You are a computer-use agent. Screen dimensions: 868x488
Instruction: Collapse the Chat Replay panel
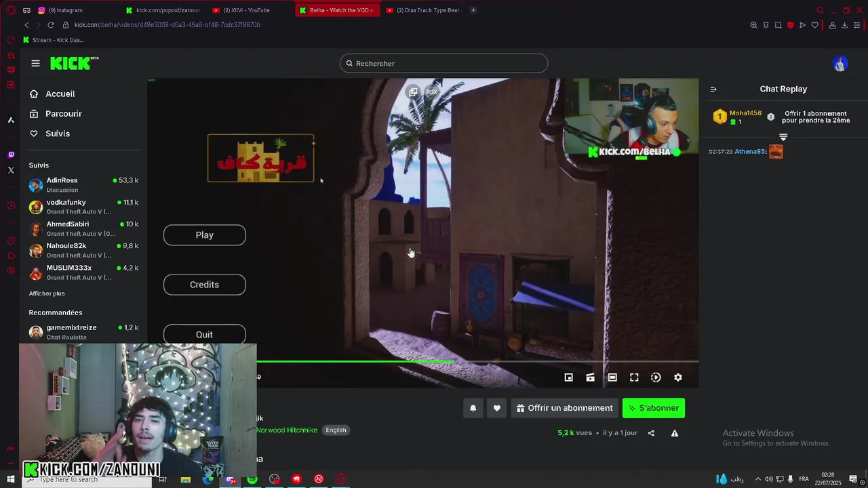(713, 89)
